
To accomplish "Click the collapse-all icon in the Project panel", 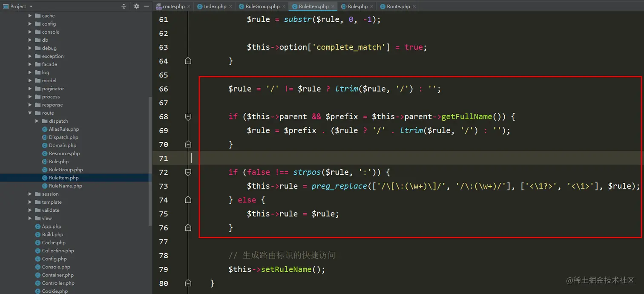I will (124, 6).
